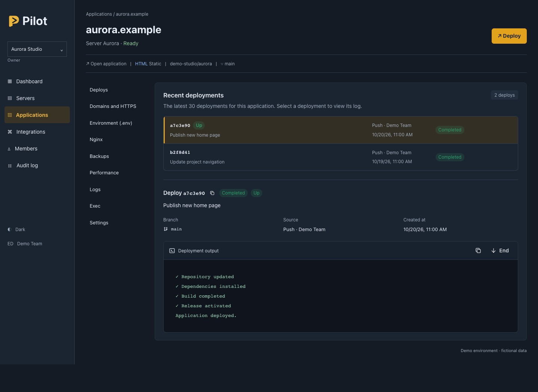Open Dashboard from the sidebar

pos(37,81)
